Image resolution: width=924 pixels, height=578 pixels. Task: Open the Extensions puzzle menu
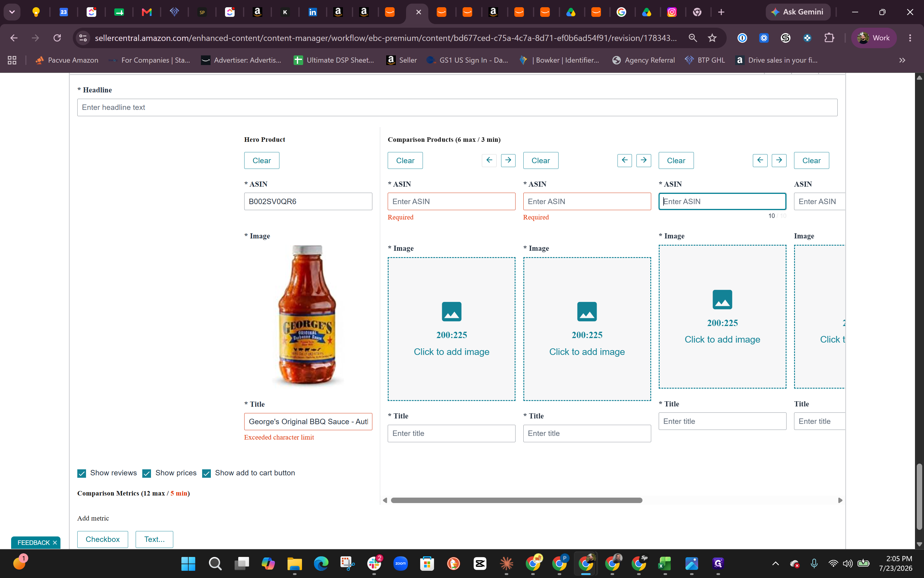pos(829,38)
